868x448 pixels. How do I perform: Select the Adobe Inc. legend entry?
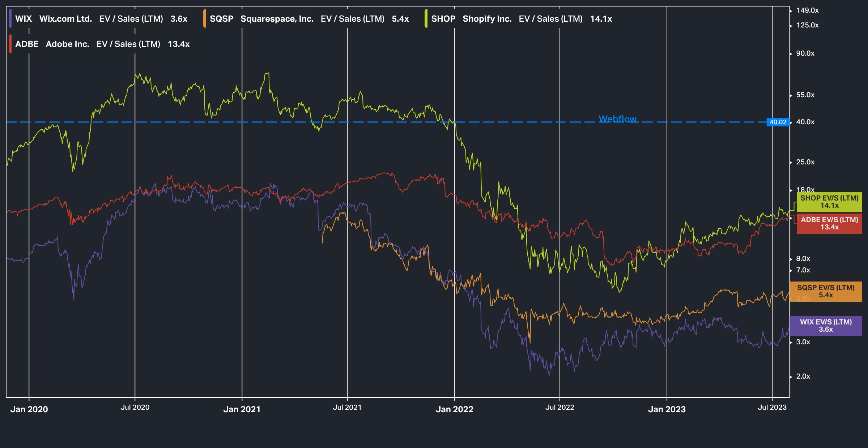pos(67,44)
